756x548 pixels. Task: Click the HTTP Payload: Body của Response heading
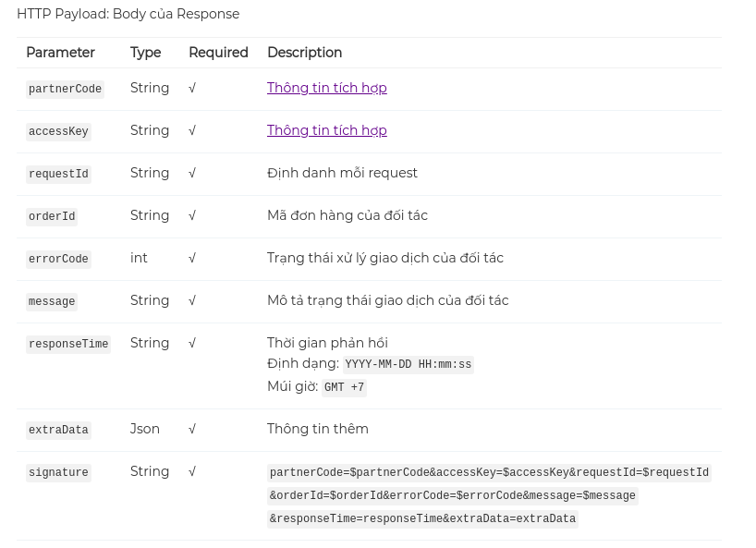point(128,14)
